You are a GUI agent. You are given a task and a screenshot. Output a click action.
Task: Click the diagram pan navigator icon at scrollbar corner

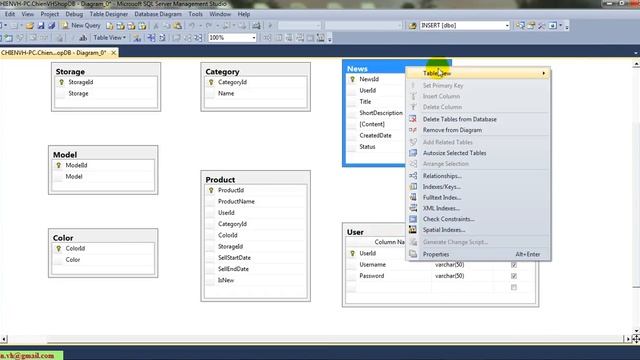coord(636,339)
